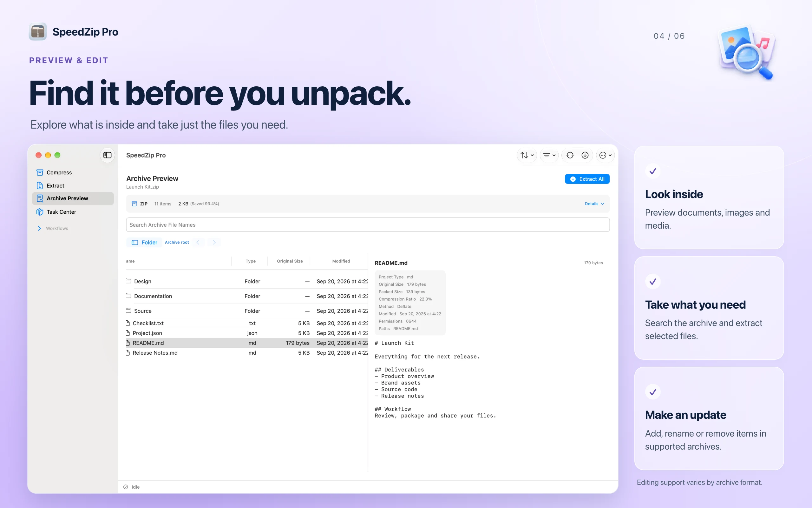The image size is (812, 508).
Task: Toggle the sidebar visibility button
Action: click(x=108, y=155)
